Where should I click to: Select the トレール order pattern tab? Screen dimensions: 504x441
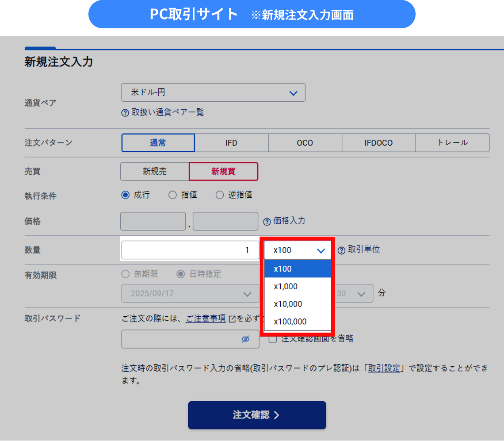(x=452, y=143)
